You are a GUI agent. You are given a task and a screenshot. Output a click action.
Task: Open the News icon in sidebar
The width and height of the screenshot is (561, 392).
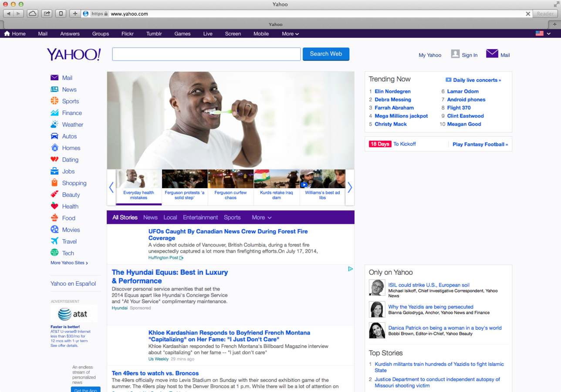click(54, 89)
